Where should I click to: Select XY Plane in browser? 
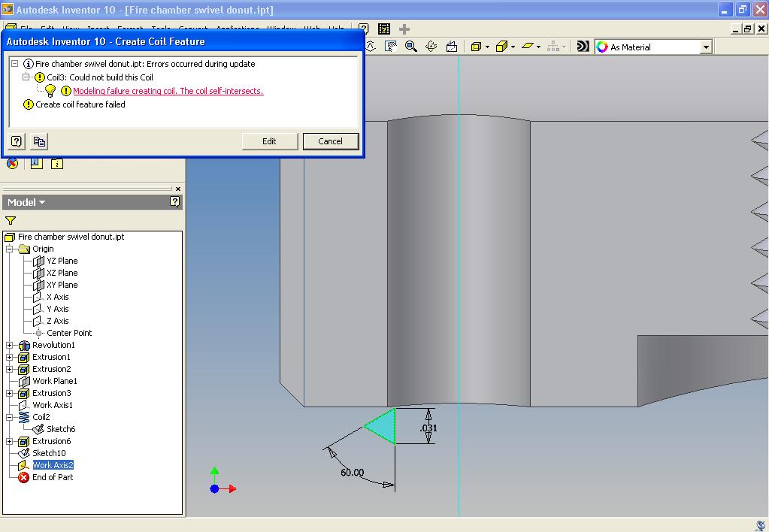(62, 285)
